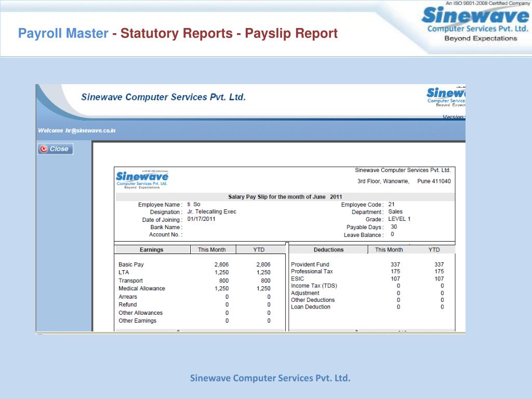
Task: Click the Employee Name label
Action: [160, 205]
